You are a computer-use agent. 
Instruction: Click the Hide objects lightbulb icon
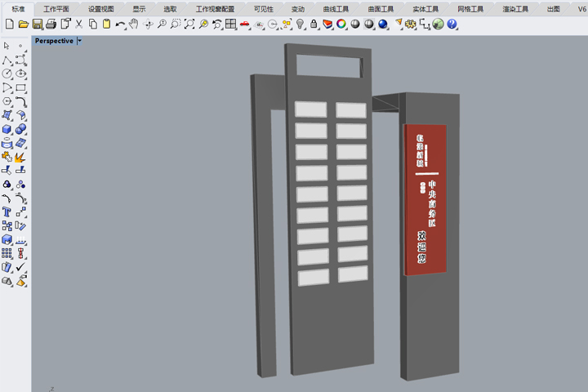pos(300,24)
